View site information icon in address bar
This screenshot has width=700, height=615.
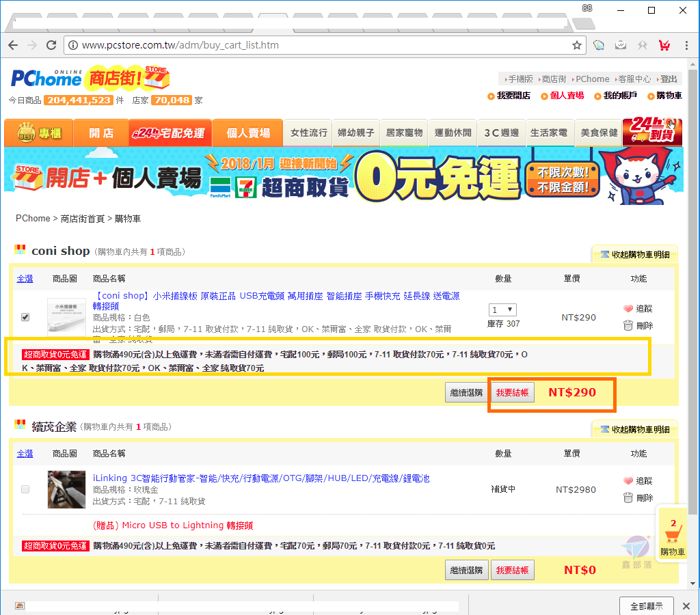72,45
